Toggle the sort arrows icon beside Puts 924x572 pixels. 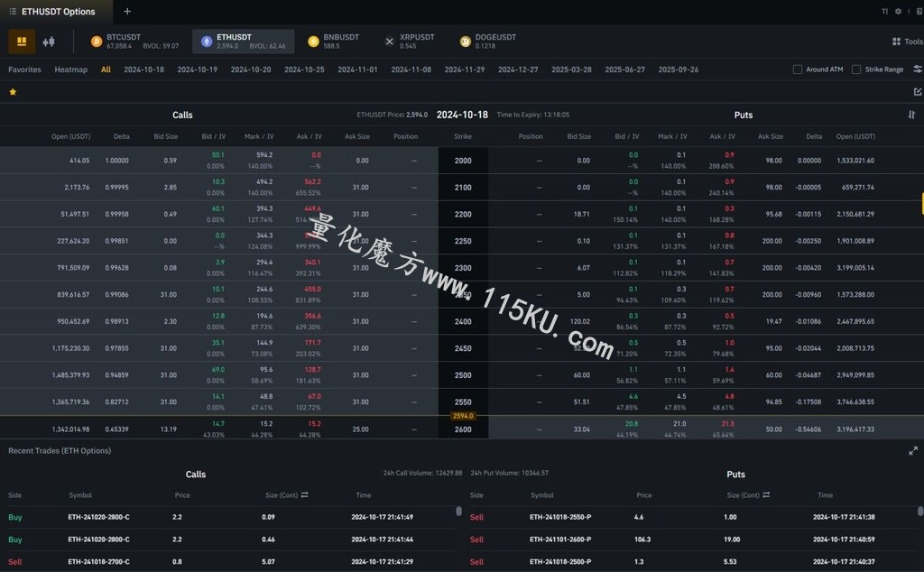tap(911, 115)
